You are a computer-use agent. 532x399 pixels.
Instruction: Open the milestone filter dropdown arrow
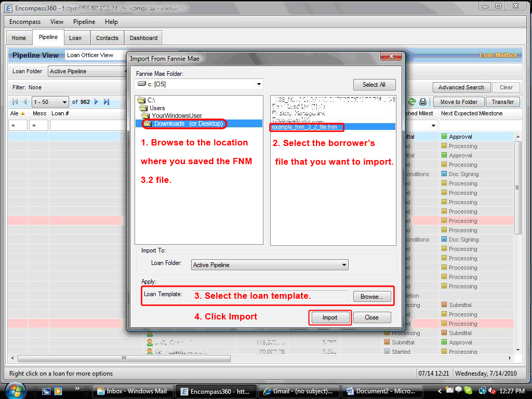coord(433,126)
